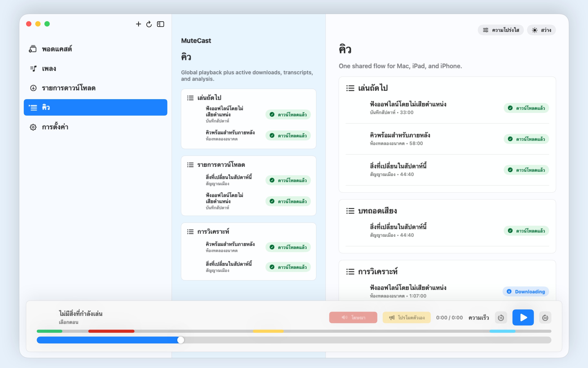
Task: Click list icon beside middle panel การวิเคราะห์
Action: click(190, 232)
